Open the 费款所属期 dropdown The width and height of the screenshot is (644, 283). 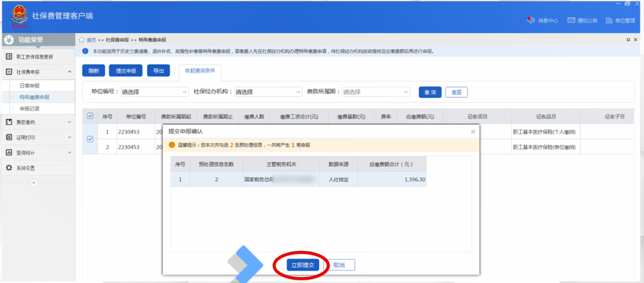click(376, 92)
